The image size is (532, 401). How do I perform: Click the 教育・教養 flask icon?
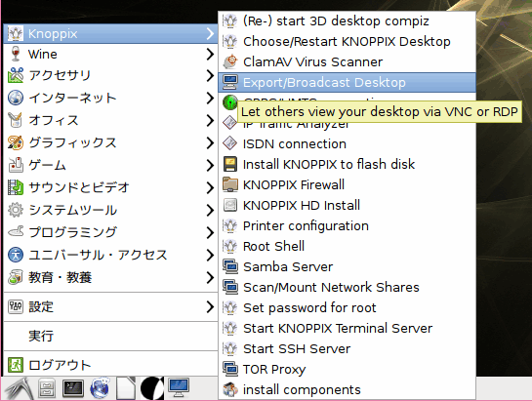(x=16, y=277)
